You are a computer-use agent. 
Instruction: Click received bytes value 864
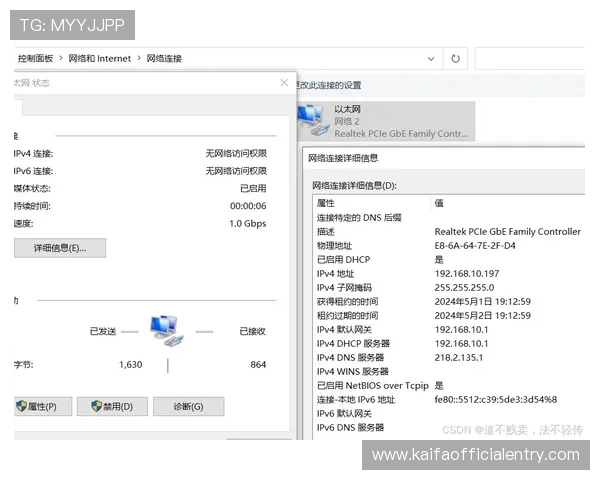258,364
